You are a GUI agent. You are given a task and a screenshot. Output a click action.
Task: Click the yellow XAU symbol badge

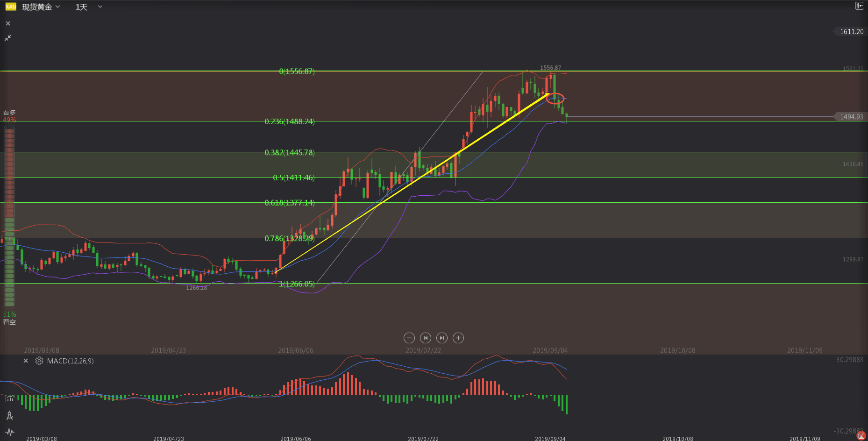tap(11, 7)
